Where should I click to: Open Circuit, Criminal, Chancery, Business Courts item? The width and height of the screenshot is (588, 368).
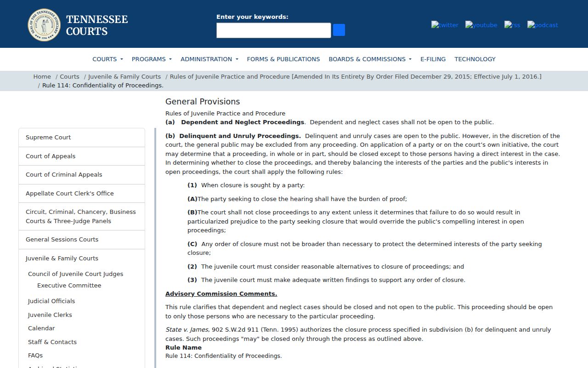(x=82, y=217)
